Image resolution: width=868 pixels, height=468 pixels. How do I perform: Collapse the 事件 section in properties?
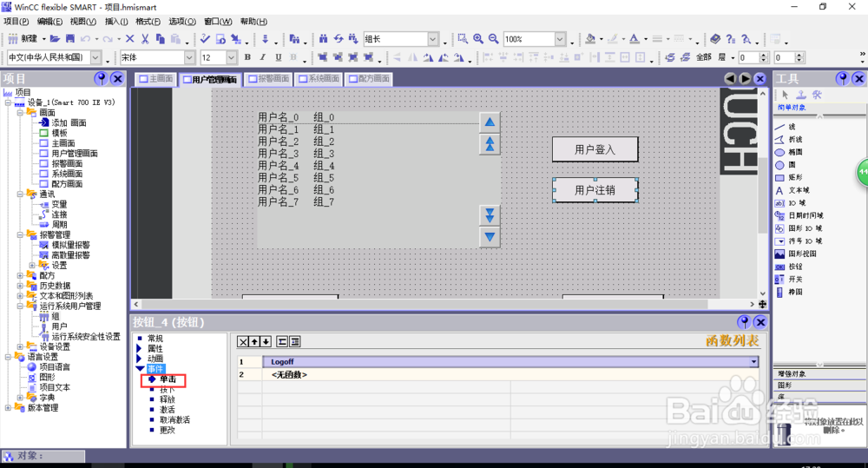140,369
